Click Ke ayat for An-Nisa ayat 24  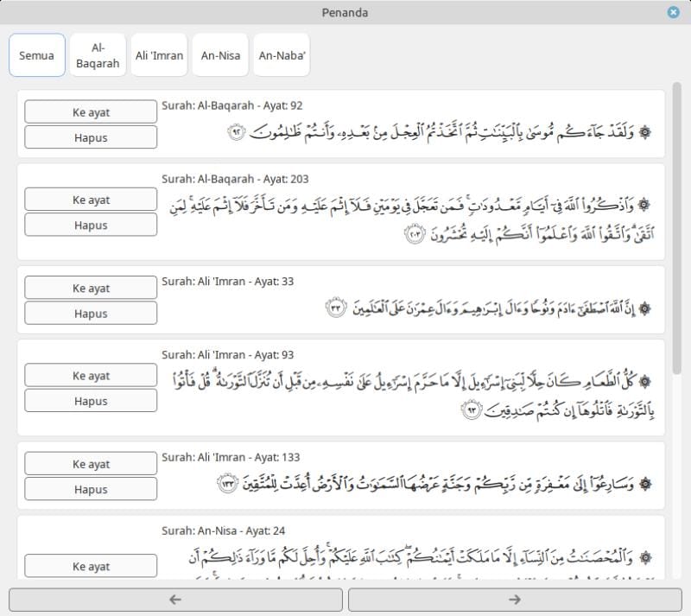(91, 566)
